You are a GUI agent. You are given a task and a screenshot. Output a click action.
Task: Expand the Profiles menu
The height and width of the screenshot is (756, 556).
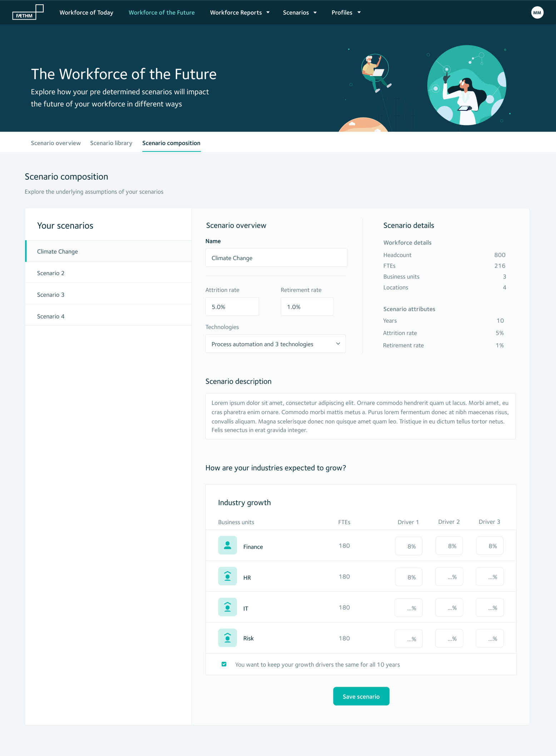coord(346,13)
